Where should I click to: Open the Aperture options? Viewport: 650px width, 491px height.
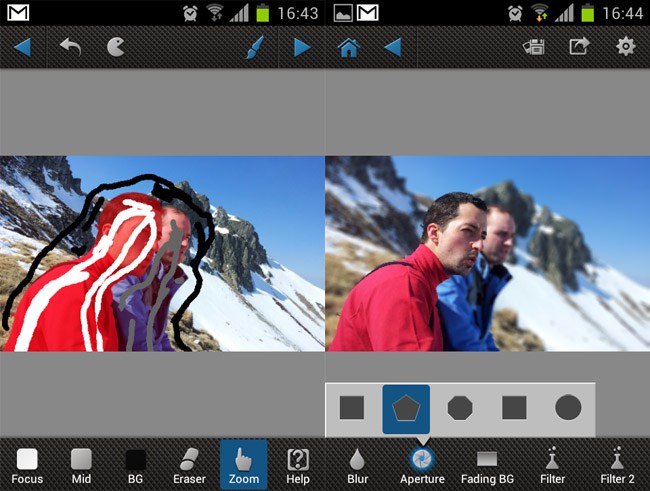422,465
